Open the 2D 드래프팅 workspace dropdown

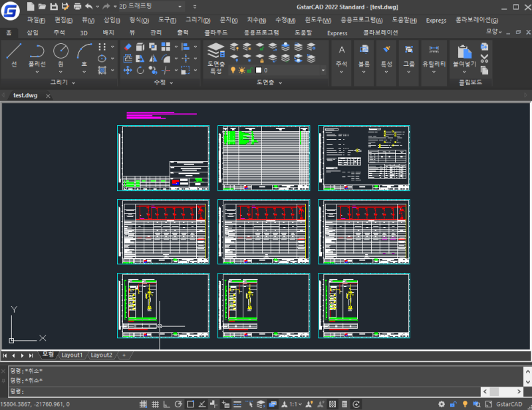click(150, 6)
